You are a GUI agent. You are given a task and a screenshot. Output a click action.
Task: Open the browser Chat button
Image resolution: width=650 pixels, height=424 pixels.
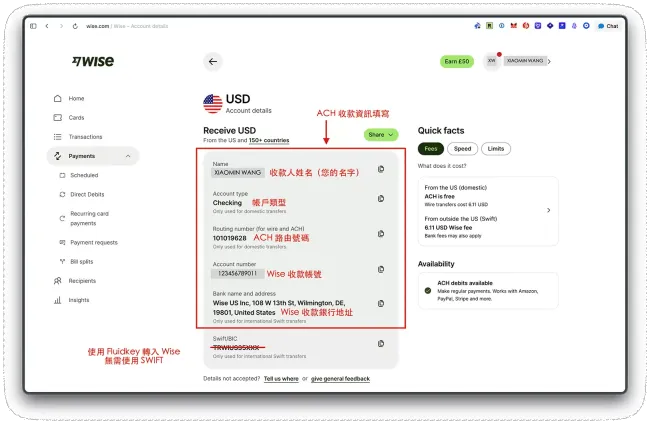point(608,26)
